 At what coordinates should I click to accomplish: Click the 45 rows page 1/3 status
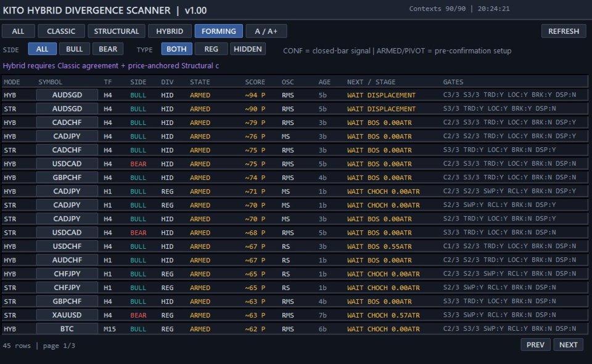pos(39,346)
